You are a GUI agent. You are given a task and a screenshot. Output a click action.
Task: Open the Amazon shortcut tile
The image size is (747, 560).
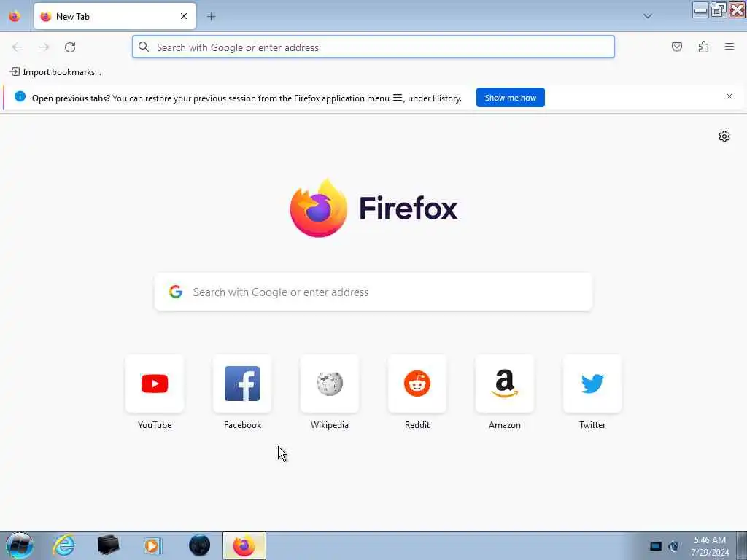[505, 384]
